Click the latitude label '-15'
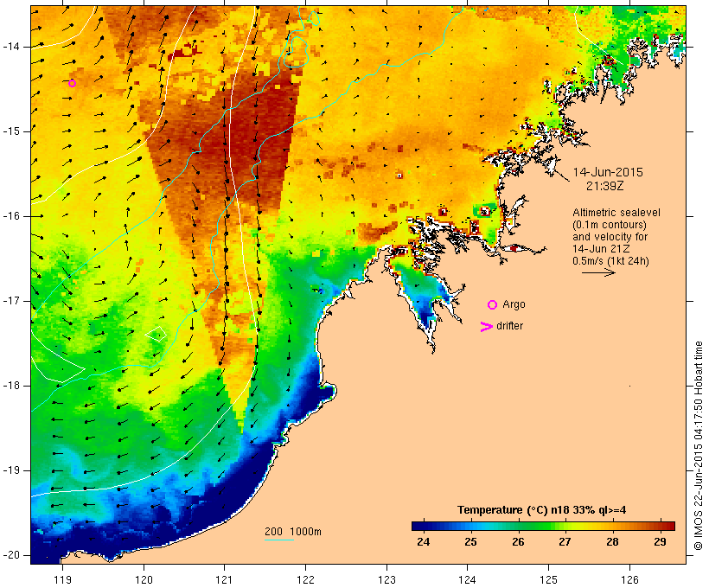Image resolution: width=709 pixels, height=588 pixels. 11,131
